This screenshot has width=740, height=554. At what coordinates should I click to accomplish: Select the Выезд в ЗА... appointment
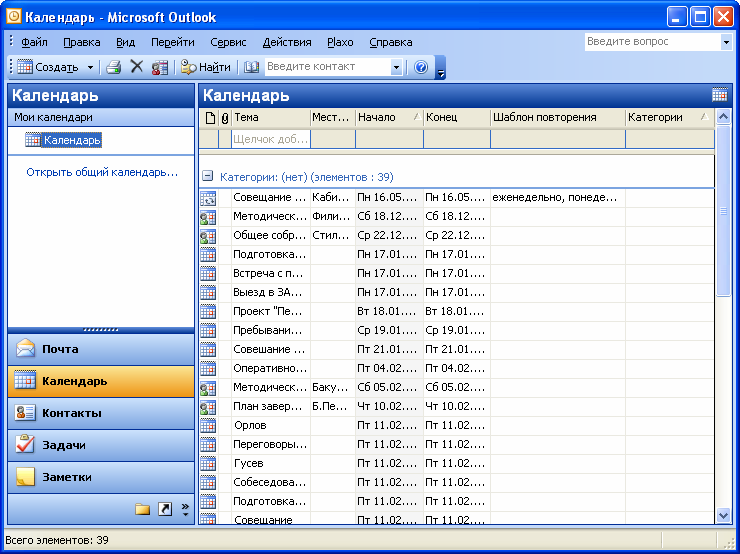456,293
